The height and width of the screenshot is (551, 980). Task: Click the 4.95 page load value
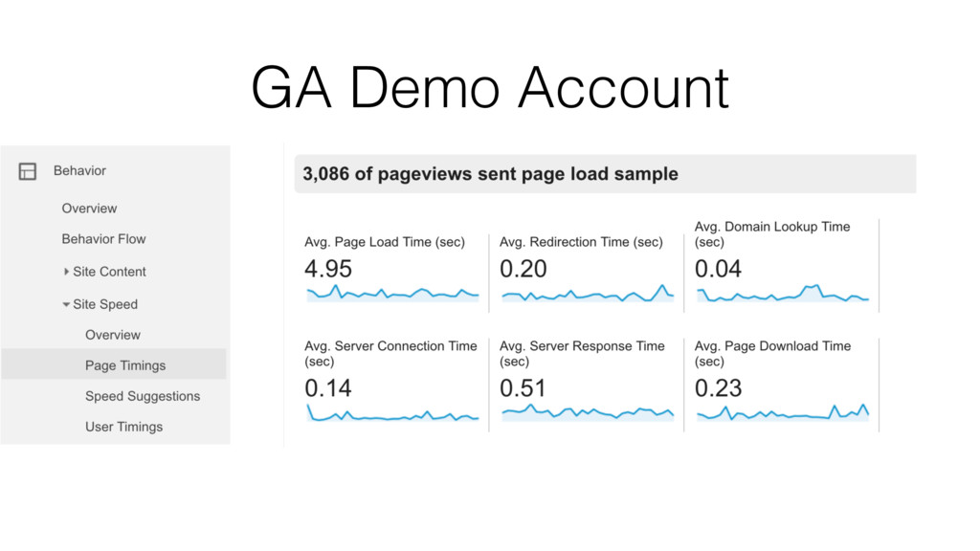328,269
